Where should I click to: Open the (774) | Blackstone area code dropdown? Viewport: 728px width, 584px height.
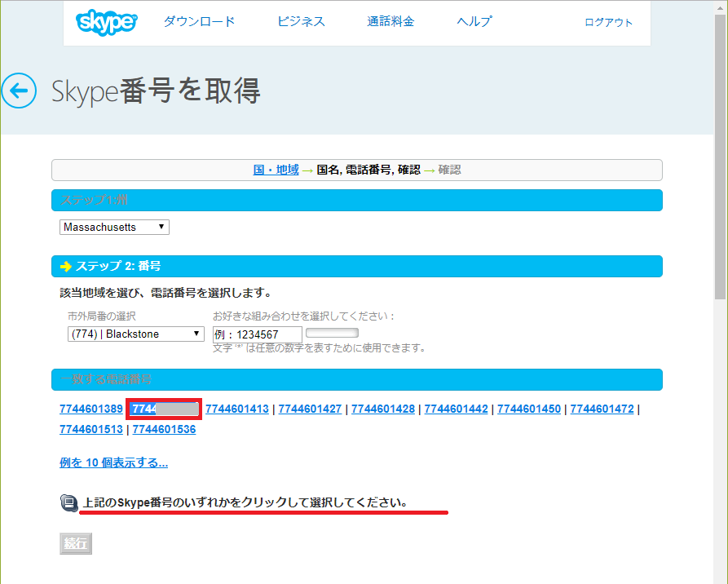[136, 334]
